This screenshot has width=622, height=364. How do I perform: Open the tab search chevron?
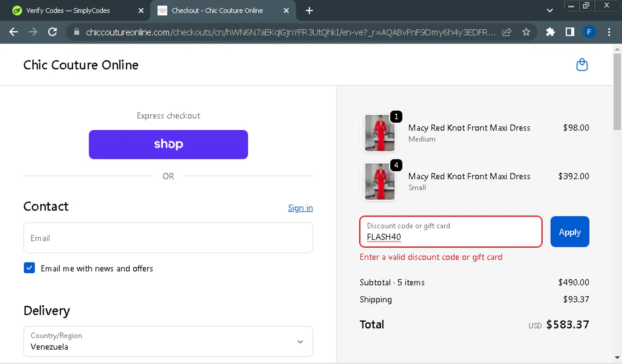click(x=550, y=10)
